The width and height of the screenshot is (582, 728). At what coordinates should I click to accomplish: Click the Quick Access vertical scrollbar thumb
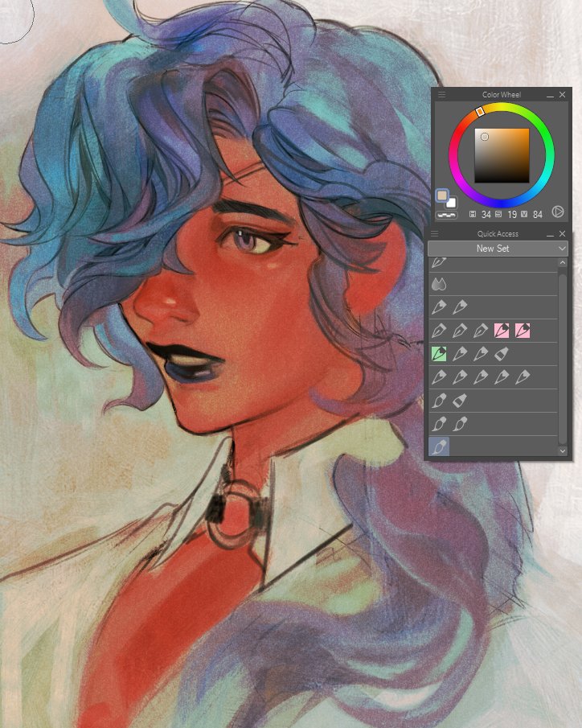pos(563,357)
